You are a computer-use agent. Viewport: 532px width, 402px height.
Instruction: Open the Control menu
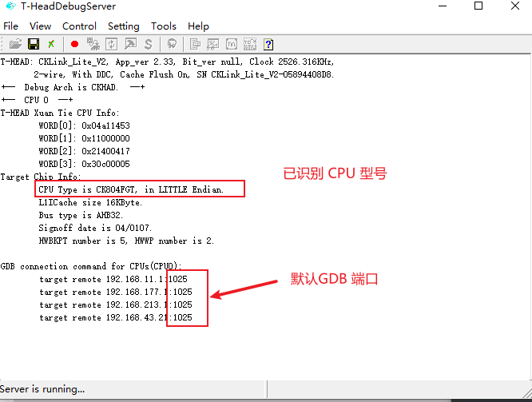pos(79,26)
